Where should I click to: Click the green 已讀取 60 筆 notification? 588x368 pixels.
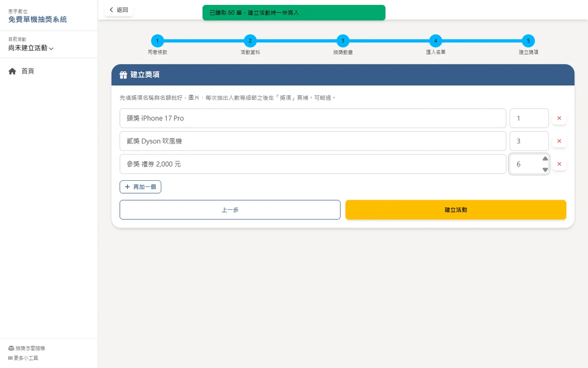[x=294, y=13]
